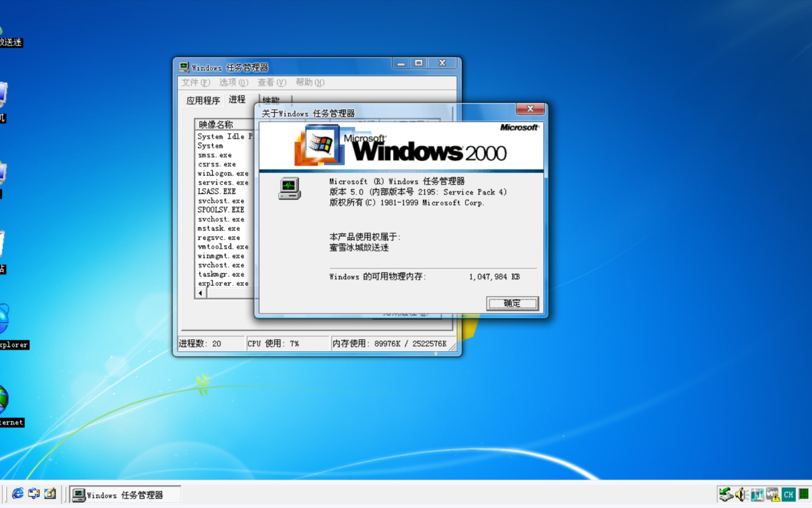Open the 查看(V) menu
This screenshot has width=812, height=508.
click(272, 82)
